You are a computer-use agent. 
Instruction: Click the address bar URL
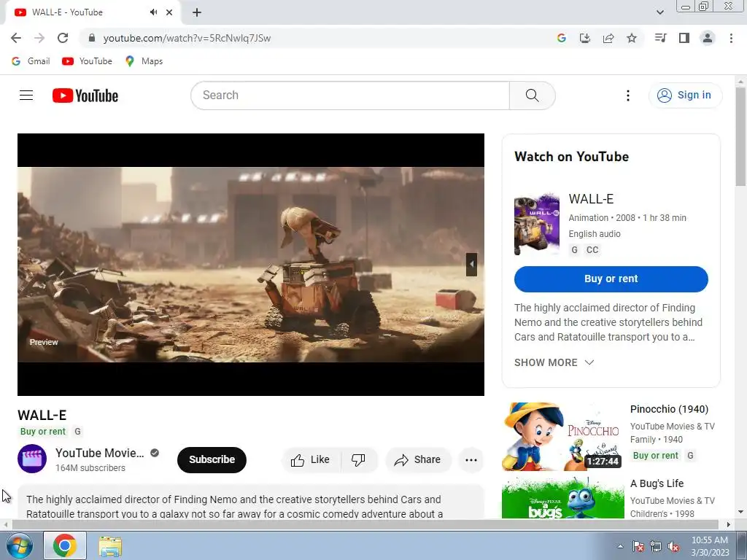(x=187, y=38)
